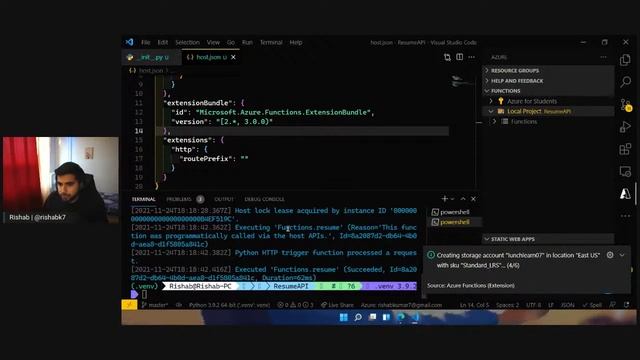Image resolution: width=640 pixels, height=360 pixels.
Task: Open the Selection menu
Action: [x=187, y=42]
